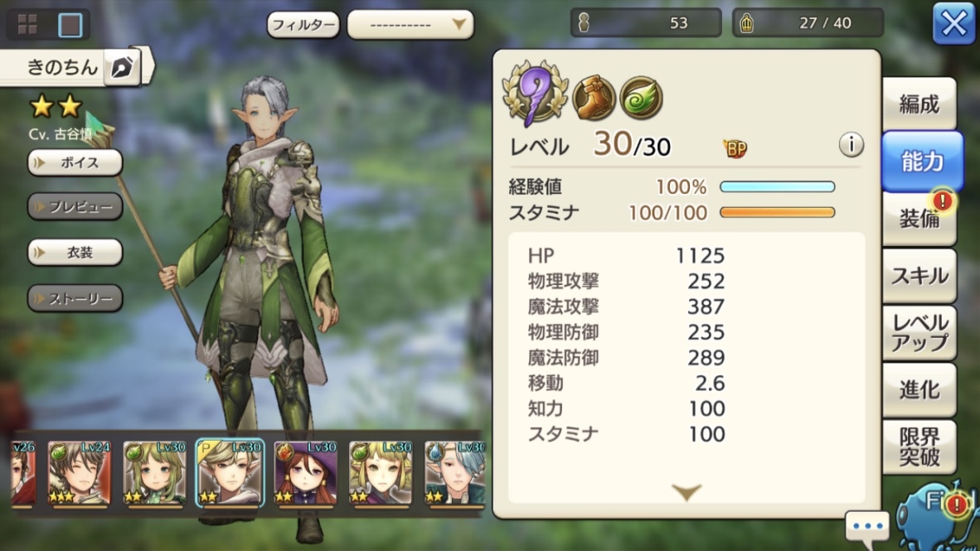Expand stats with the down chevron
This screenshot has height=551, width=980.
click(x=686, y=492)
